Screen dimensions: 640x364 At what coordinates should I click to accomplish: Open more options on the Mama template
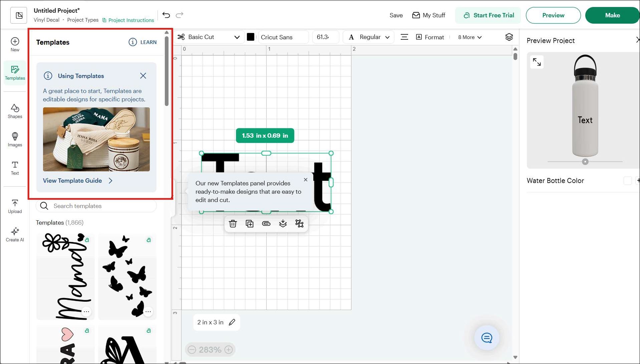(86, 311)
